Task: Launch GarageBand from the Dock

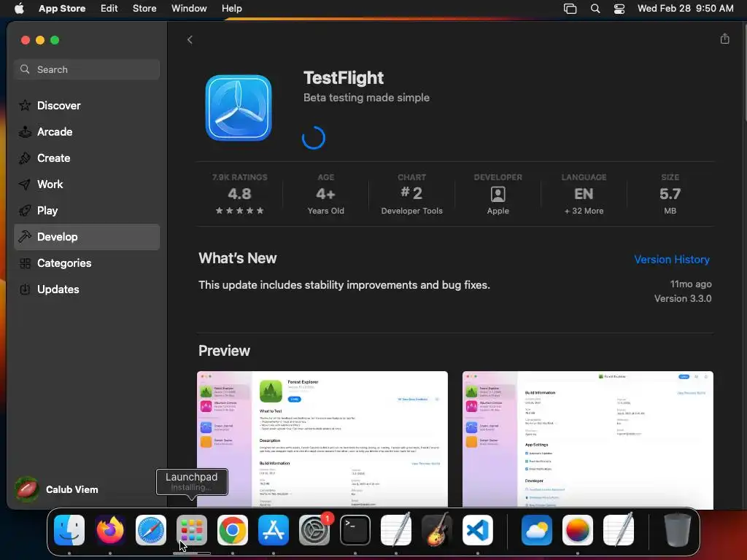Action: (x=437, y=530)
